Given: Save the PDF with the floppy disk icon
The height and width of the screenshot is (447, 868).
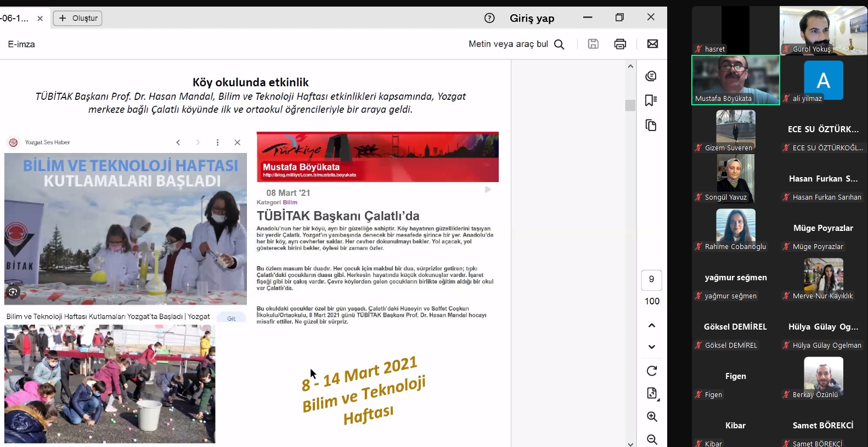Looking at the screenshot, I should pos(593,44).
